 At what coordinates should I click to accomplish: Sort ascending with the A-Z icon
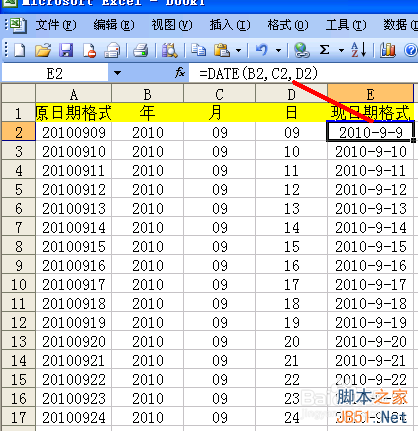point(359,50)
